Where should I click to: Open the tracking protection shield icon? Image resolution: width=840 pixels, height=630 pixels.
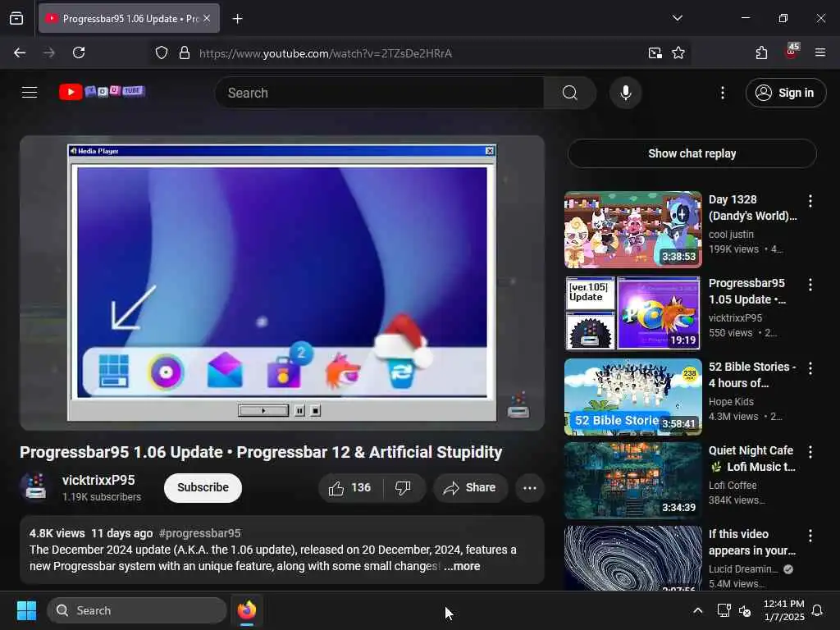pyautogui.click(x=162, y=53)
